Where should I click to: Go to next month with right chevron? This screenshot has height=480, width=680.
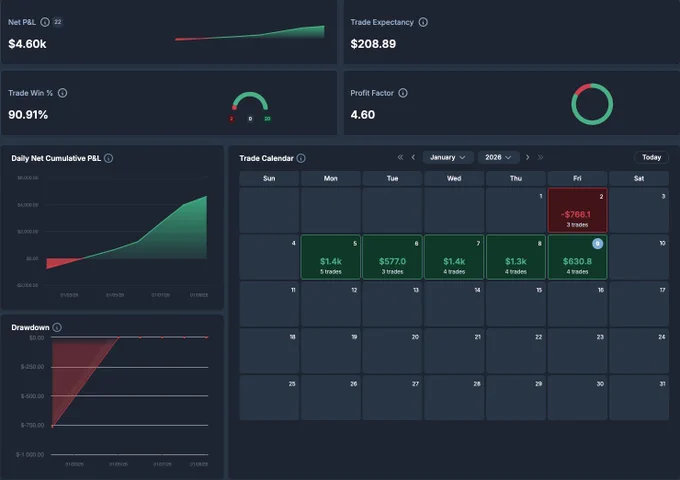[x=527, y=157]
